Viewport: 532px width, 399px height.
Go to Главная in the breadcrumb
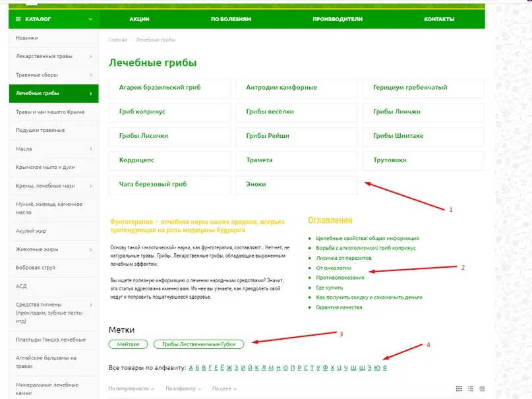click(117, 40)
